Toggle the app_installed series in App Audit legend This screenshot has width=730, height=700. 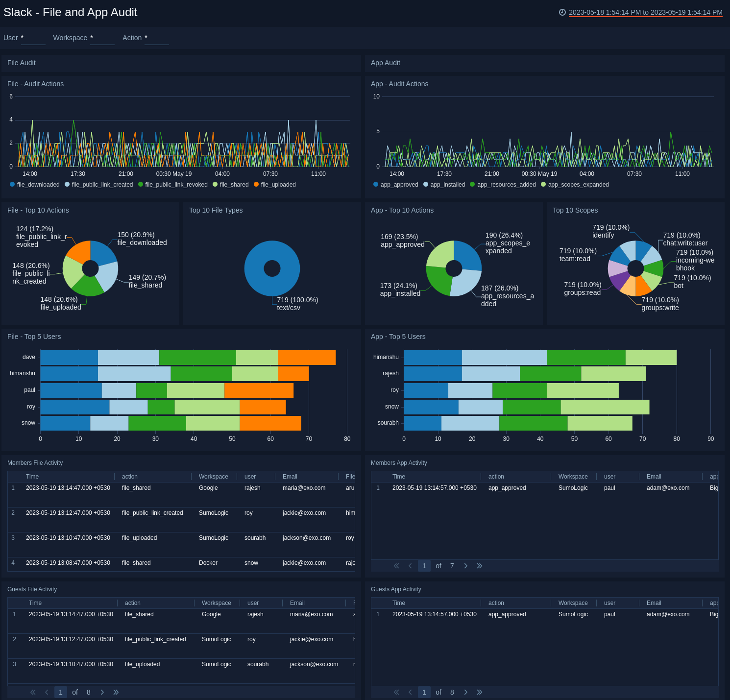coord(444,185)
